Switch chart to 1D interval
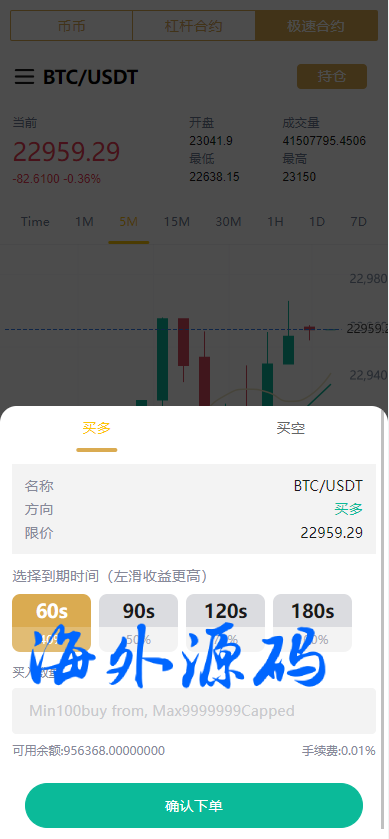The image size is (389, 839). (x=317, y=222)
